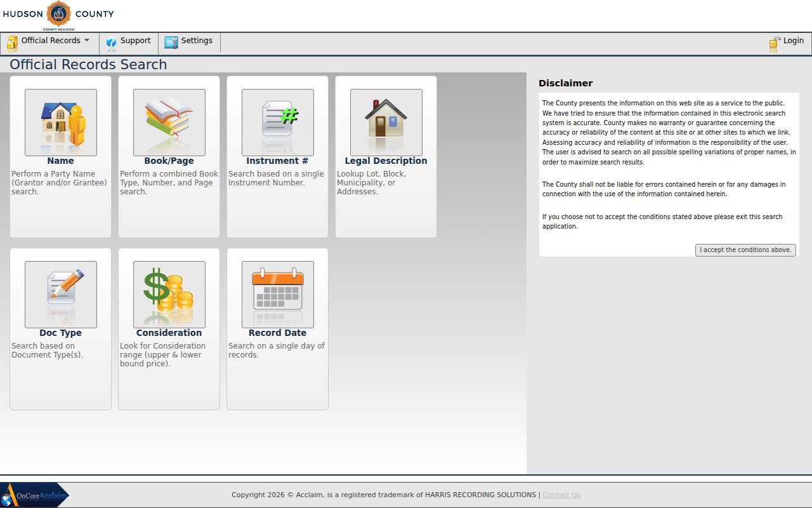Viewport: 812px width, 508px height.
Task: Click the Settings icon in toolbar
Action: [171, 43]
